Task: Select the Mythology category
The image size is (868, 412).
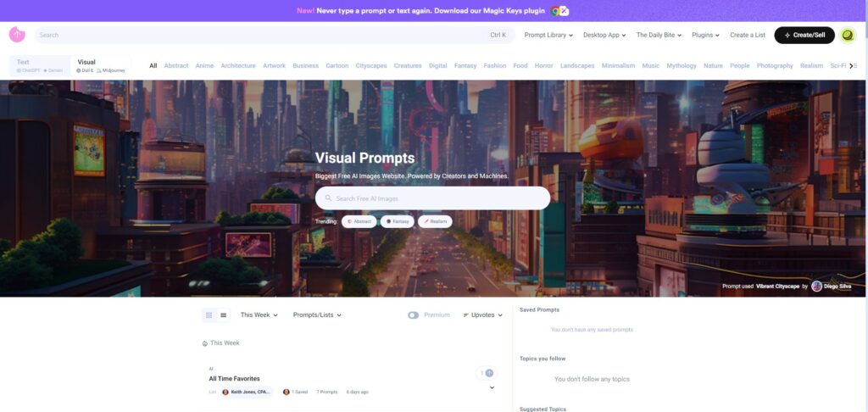Action: [x=682, y=66]
